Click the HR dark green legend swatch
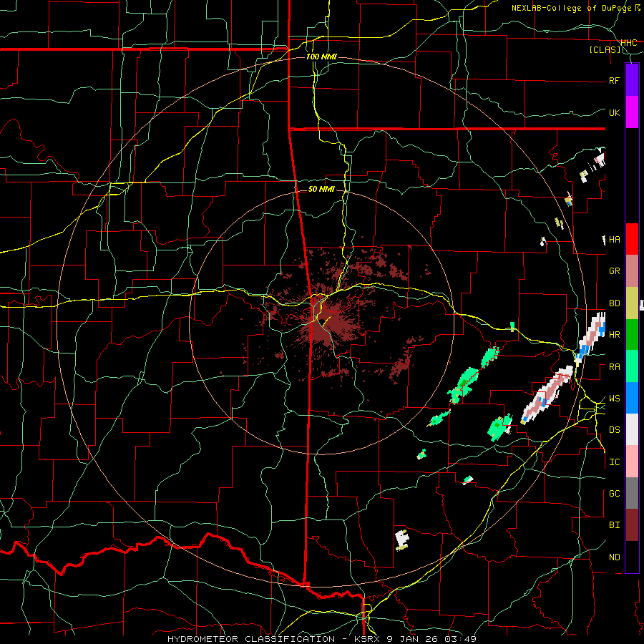Screen dimensions: 644x644 632,335
